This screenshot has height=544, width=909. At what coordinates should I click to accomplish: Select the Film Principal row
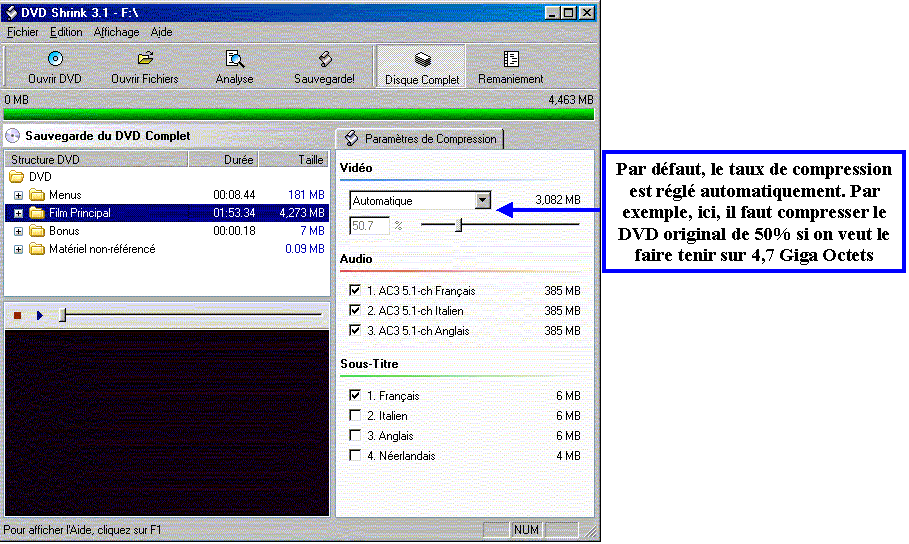click(167, 213)
